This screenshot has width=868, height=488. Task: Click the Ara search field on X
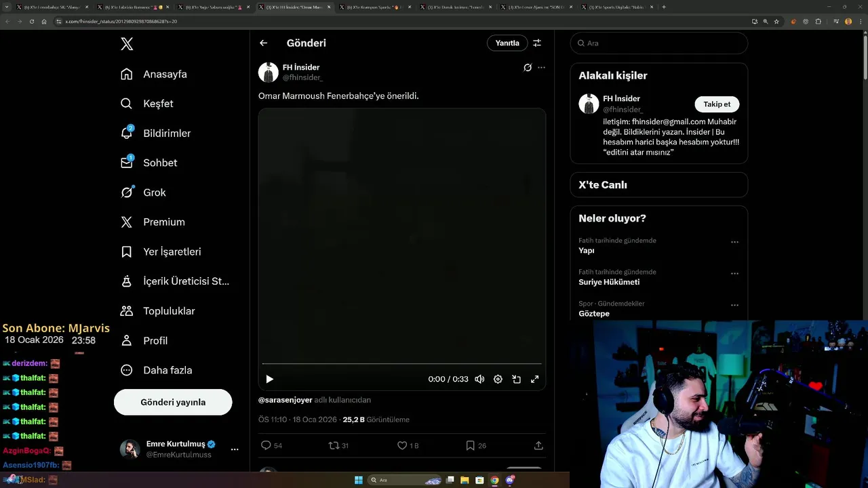(659, 43)
